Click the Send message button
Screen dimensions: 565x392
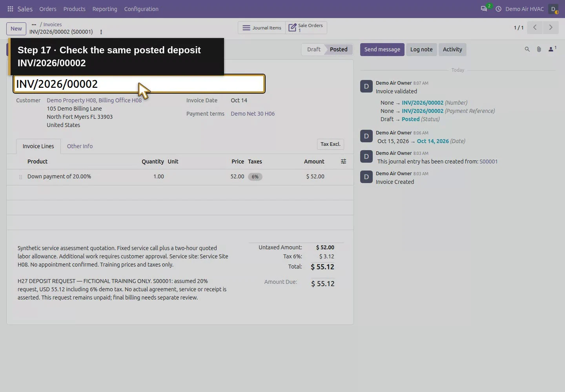pos(382,49)
